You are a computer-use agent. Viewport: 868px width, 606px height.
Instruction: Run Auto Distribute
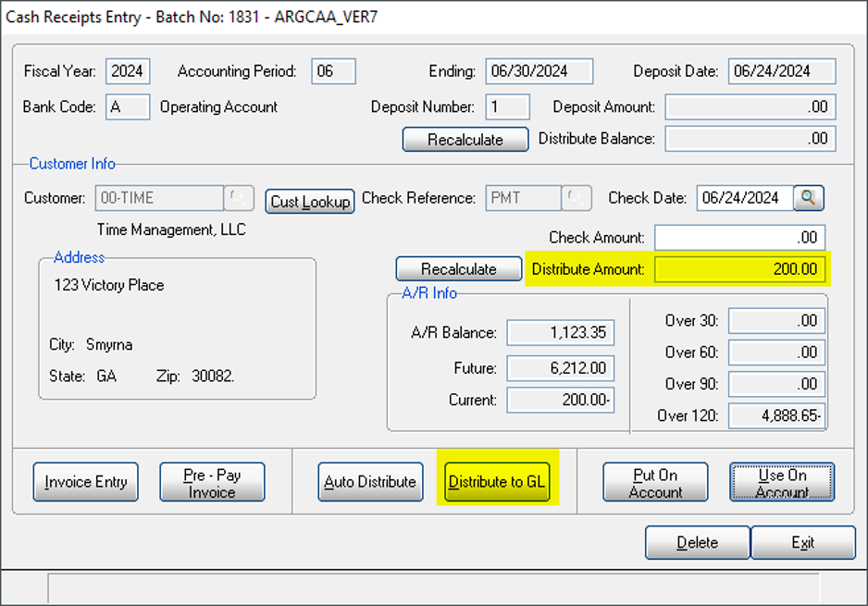370,482
